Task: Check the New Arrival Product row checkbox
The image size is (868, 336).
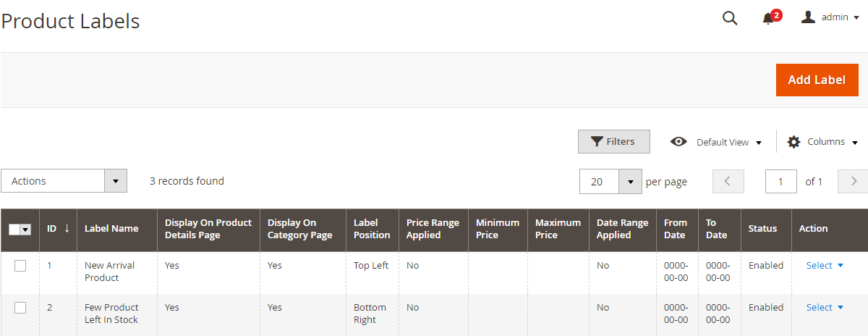Action: 20,266
